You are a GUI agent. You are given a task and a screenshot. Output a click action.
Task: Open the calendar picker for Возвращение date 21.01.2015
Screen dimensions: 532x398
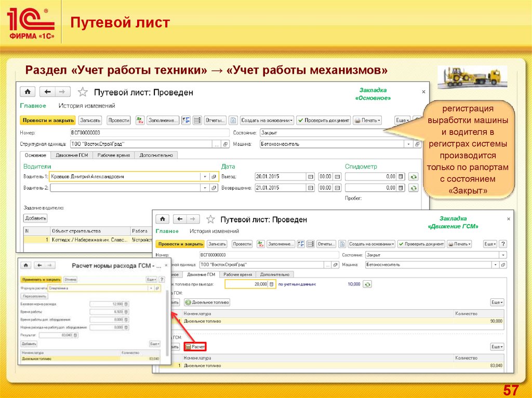pyautogui.click(x=311, y=188)
